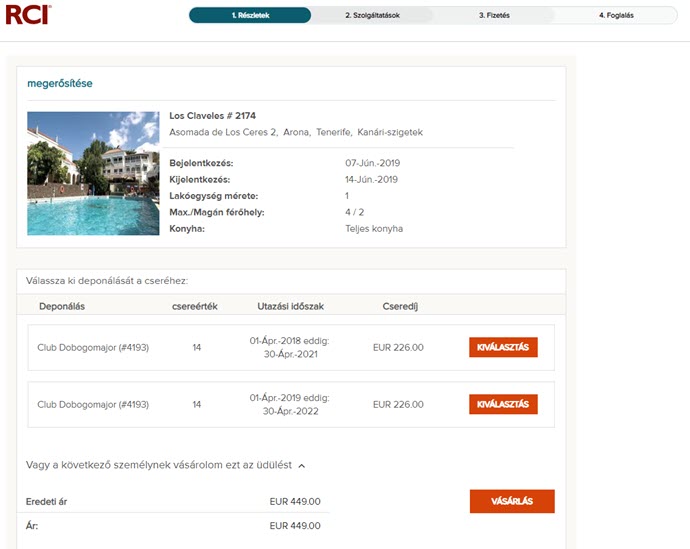Image resolution: width=690 pixels, height=549 pixels.
Task: Choose KIVÁLASZTÁS for the deposit ending 30-Ápr.-2022
Action: 503,404
